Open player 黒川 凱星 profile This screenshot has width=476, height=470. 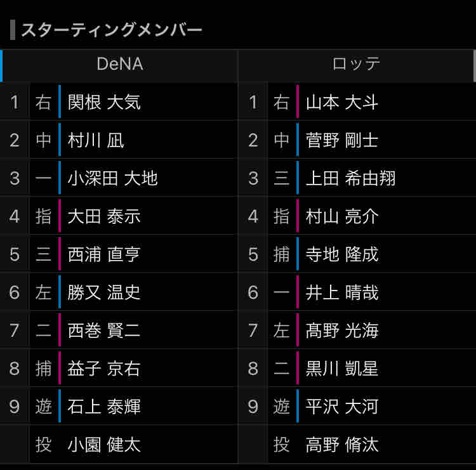coord(342,369)
